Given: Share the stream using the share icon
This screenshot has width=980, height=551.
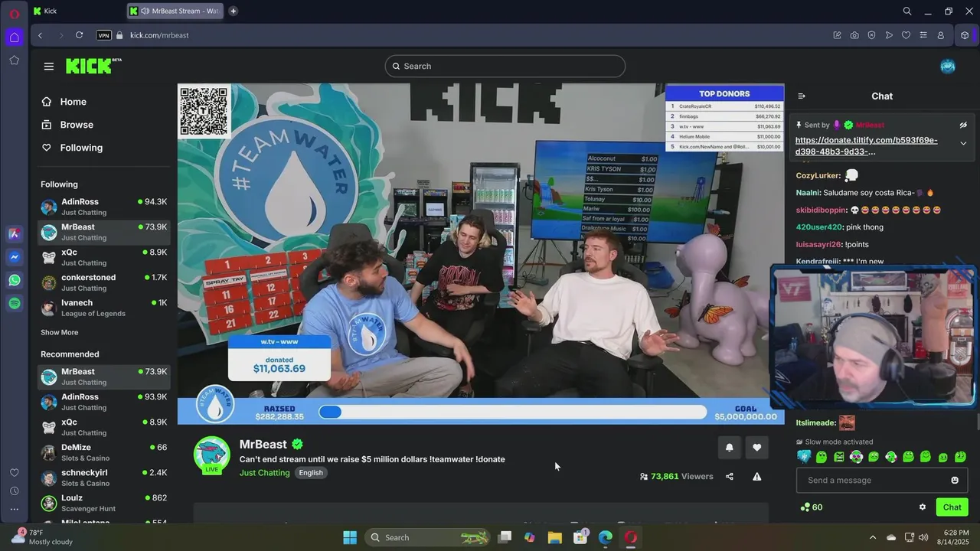Looking at the screenshot, I should click(730, 476).
